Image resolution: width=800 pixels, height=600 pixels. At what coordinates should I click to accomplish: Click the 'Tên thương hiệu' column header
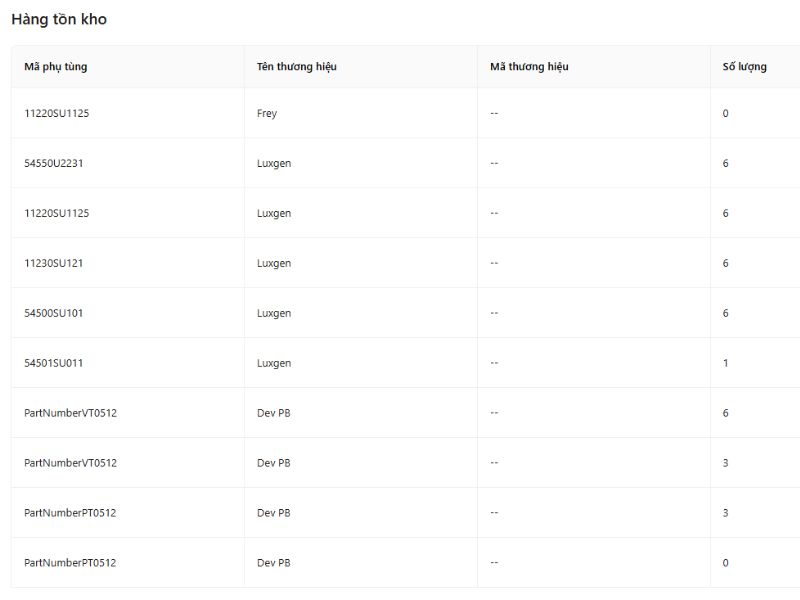296,67
